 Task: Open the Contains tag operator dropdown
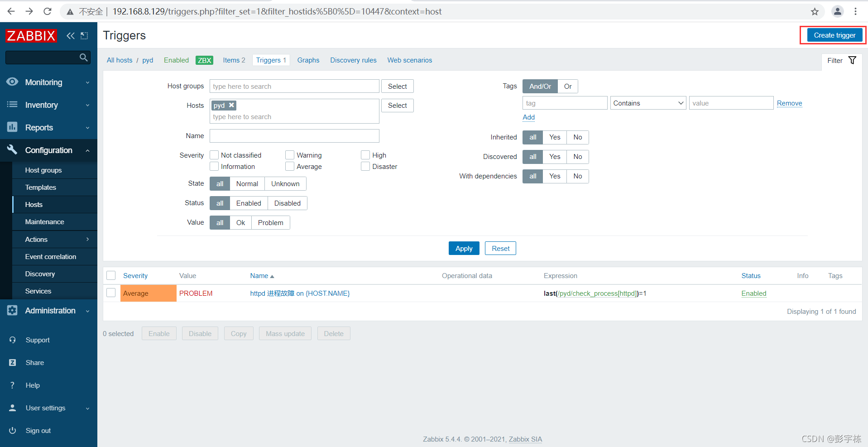tap(648, 103)
